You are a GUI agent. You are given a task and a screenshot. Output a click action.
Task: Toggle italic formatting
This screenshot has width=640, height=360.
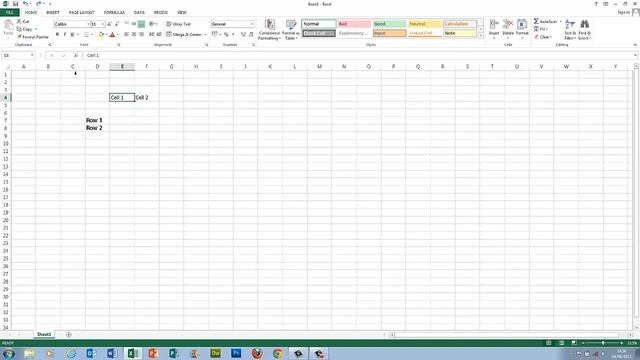coord(64,35)
